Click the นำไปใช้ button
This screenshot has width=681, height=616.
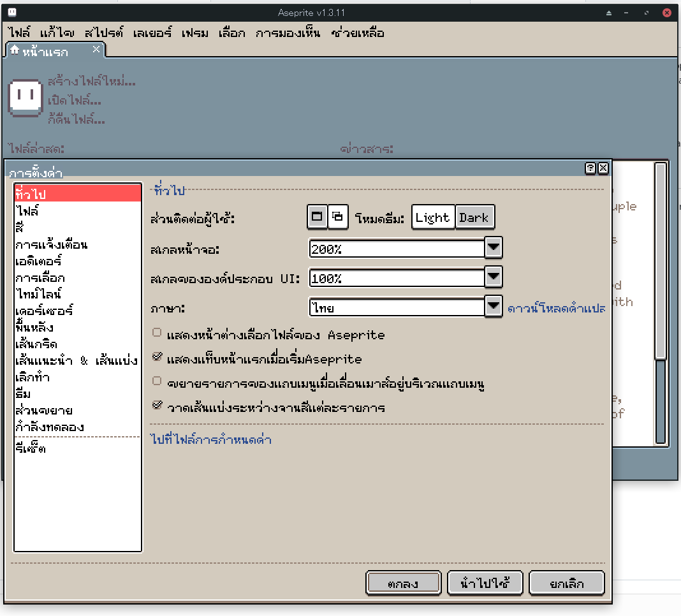click(485, 583)
